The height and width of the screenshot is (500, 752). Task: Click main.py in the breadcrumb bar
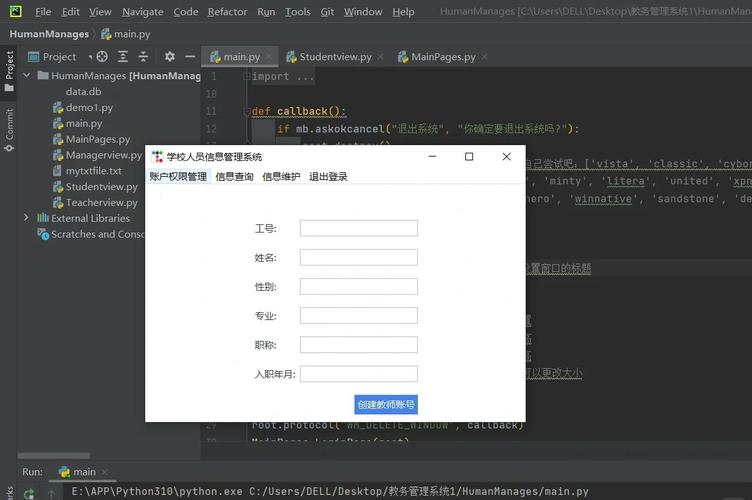[126, 34]
